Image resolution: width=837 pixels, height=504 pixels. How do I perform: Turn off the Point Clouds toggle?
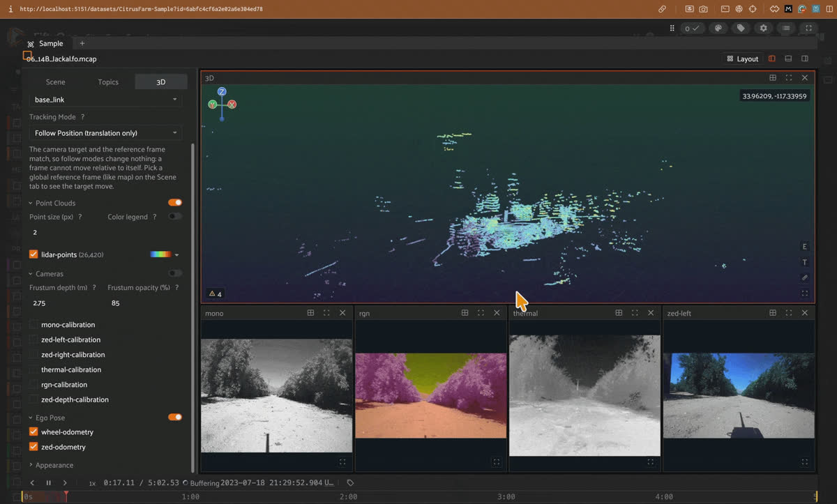[175, 203]
